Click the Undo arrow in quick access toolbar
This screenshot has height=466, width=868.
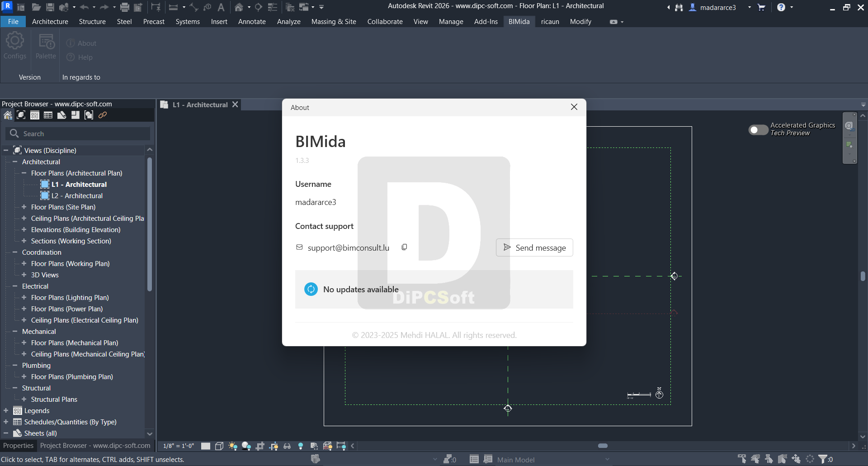tap(85, 7)
